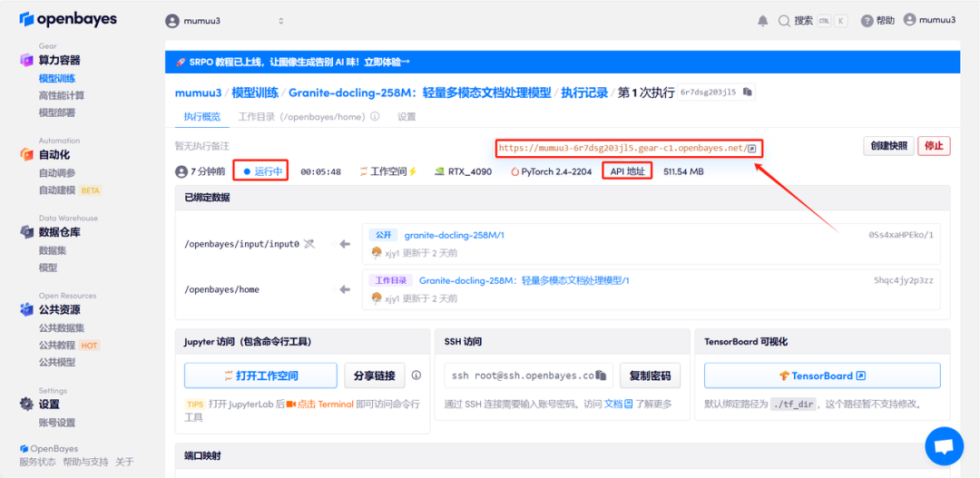Open 自动建模 BETA in the sidebar
This screenshot has height=478, width=980.
click(x=70, y=190)
